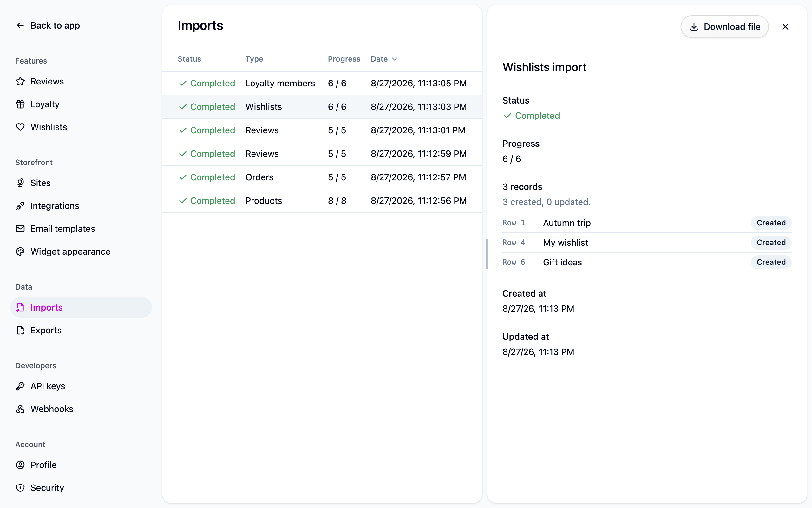Screen dimensions: 812x508
Task: Sort by the Progress column header
Action: 344,59
